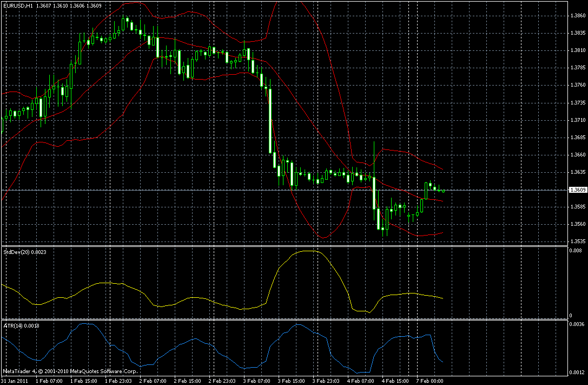Select the 2 Feb 07:00 time label
This screenshot has height=385, width=588.
click(153, 381)
